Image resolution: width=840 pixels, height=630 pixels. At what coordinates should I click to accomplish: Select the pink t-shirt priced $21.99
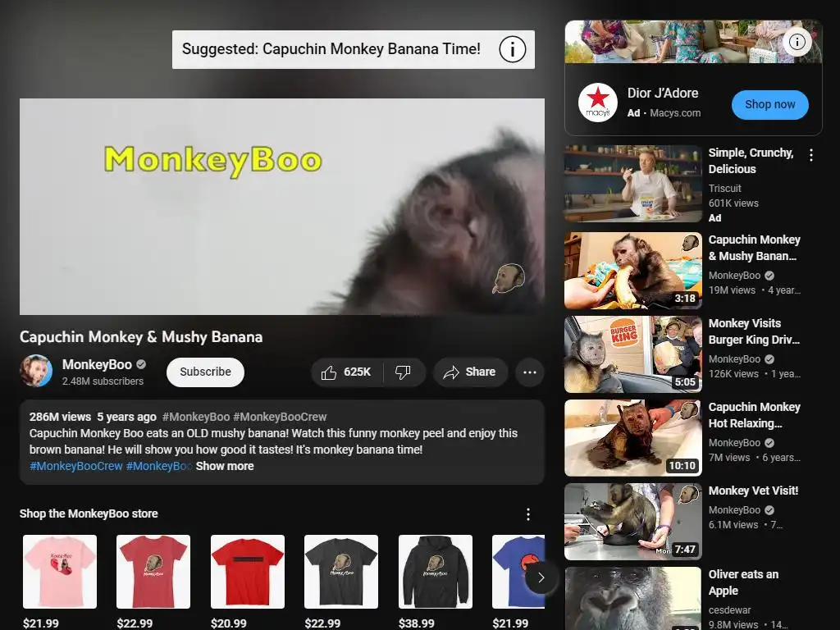pyautogui.click(x=60, y=572)
